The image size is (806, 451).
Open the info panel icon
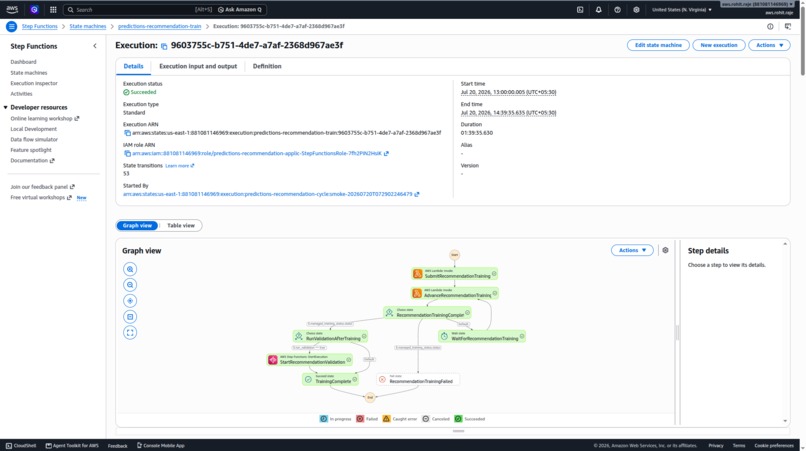tap(770, 26)
